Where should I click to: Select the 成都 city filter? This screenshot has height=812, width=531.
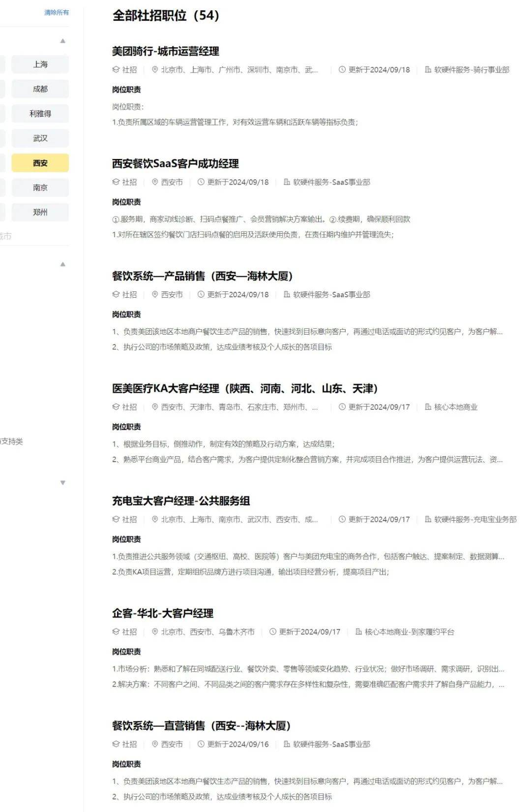[40, 89]
